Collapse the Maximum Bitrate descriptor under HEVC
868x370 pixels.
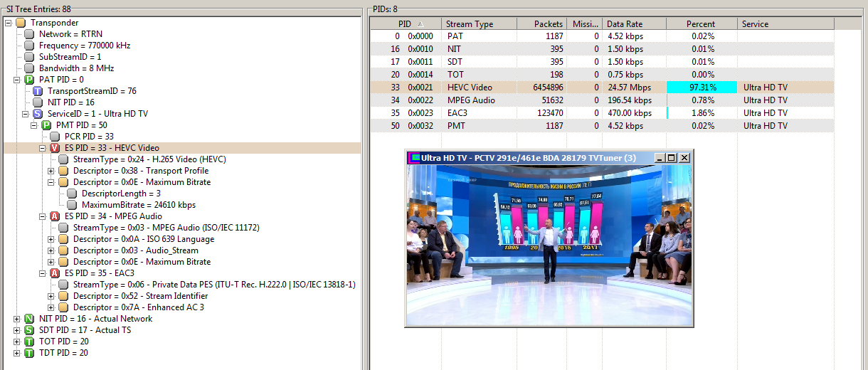tap(51, 182)
